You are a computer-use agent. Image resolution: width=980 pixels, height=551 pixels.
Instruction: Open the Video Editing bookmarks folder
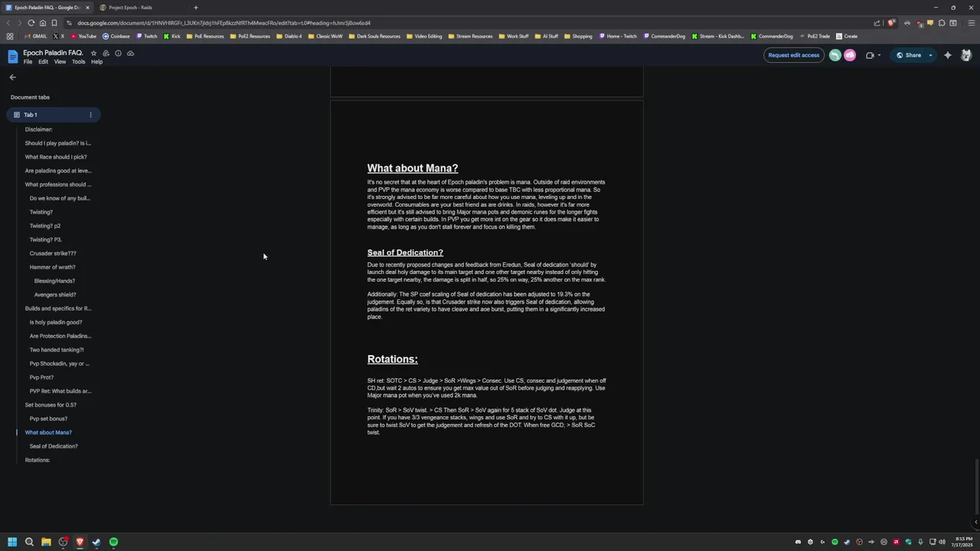click(424, 36)
